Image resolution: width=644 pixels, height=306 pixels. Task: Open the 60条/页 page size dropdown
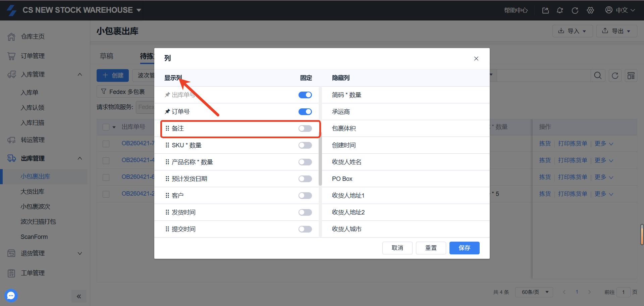click(x=534, y=292)
